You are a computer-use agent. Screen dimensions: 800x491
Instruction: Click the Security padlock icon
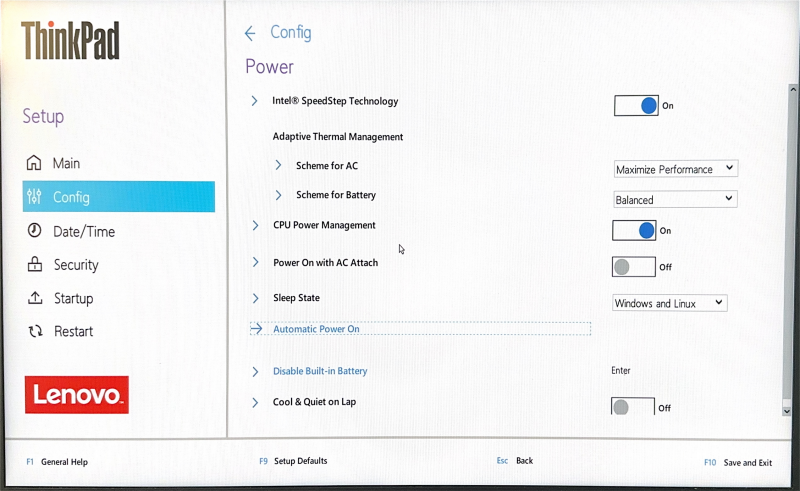coord(35,264)
